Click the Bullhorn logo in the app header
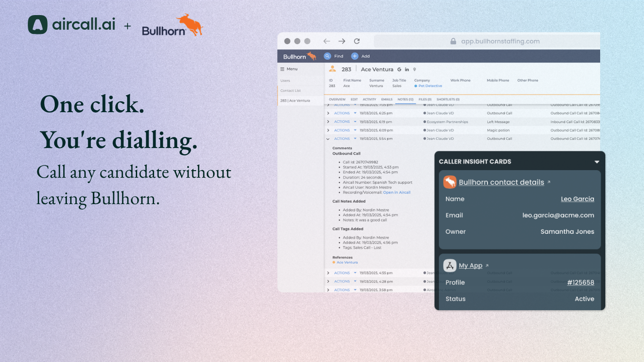Image resolution: width=644 pixels, height=362 pixels. tap(300, 56)
